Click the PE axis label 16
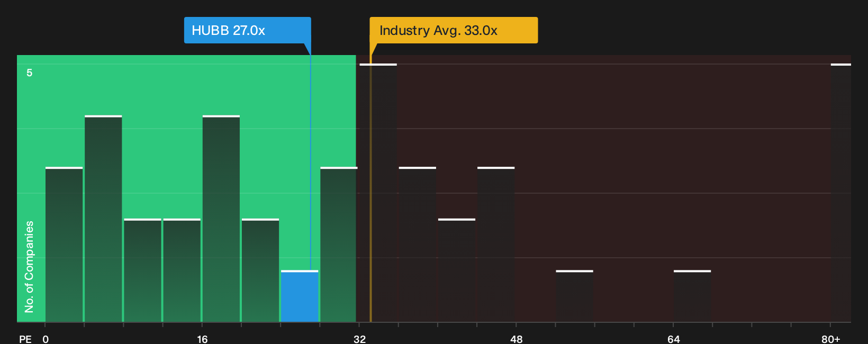The width and height of the screenshot is (868, 344). tap(202, 339)
